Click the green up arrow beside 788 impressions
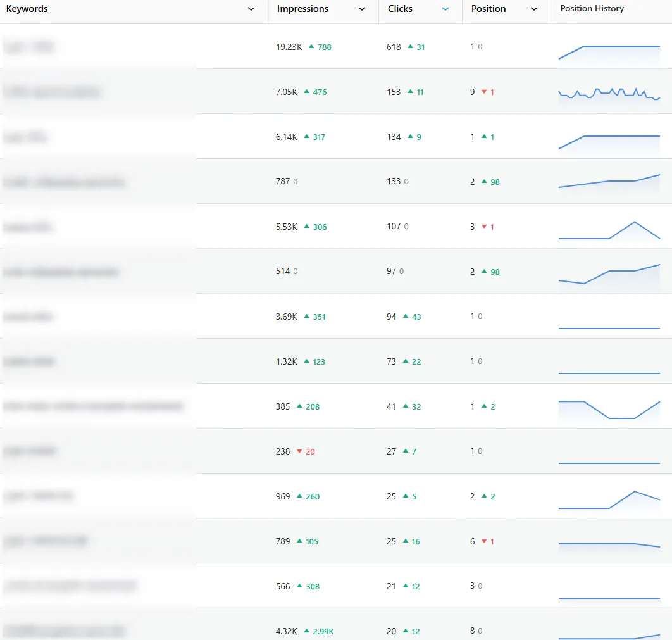The image size is (672, 640). click(311, 47)
